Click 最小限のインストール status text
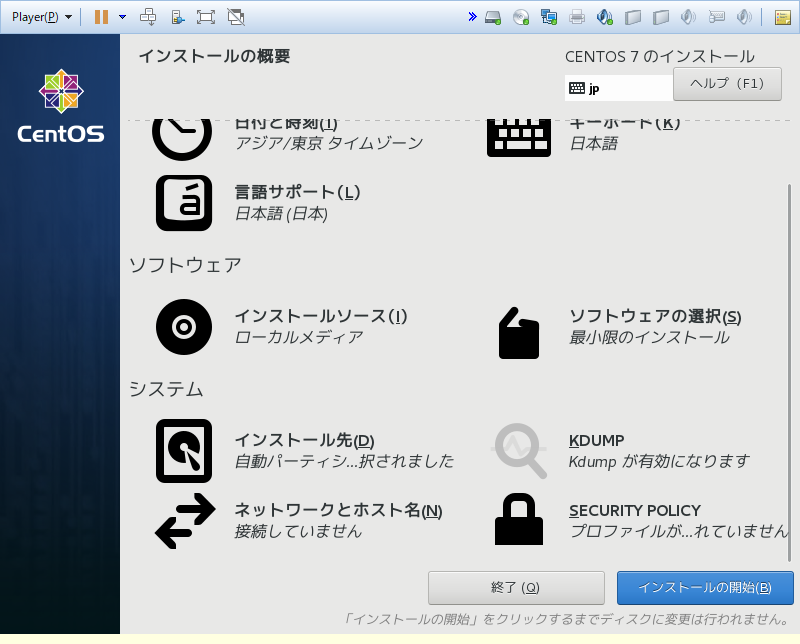800x644 pixels. [649, 337]
